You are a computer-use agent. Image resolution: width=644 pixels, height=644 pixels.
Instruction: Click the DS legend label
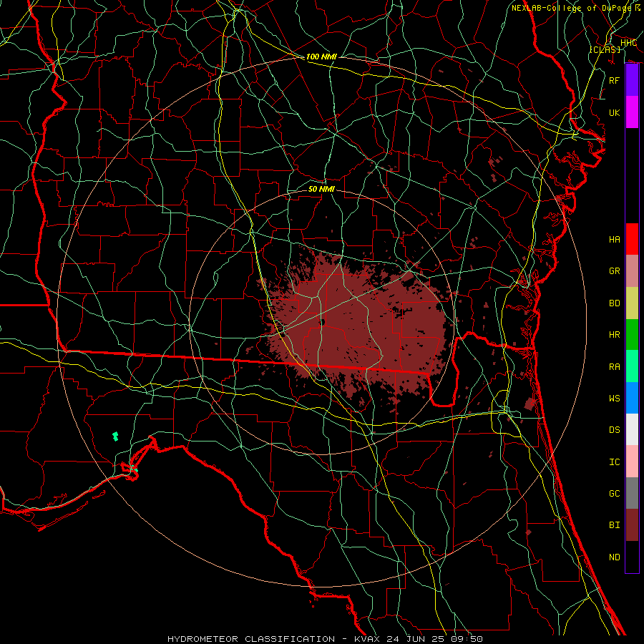tap(615, 430)
